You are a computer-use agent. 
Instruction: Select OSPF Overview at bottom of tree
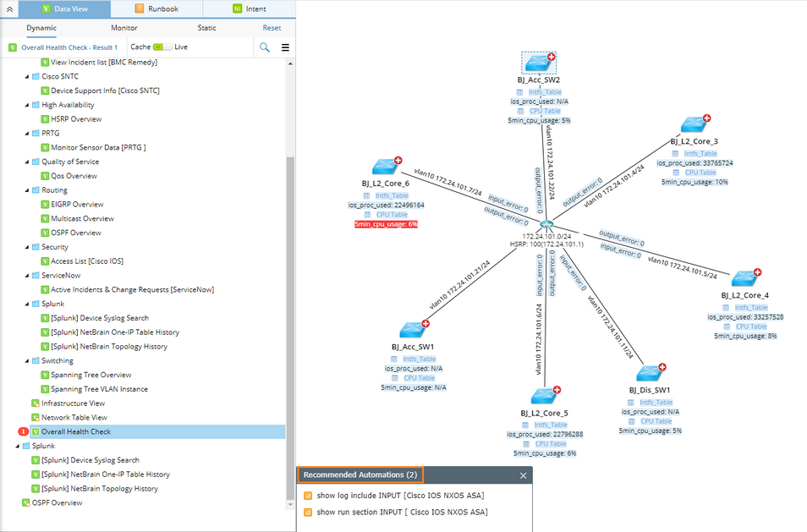(x=58, y=502)
